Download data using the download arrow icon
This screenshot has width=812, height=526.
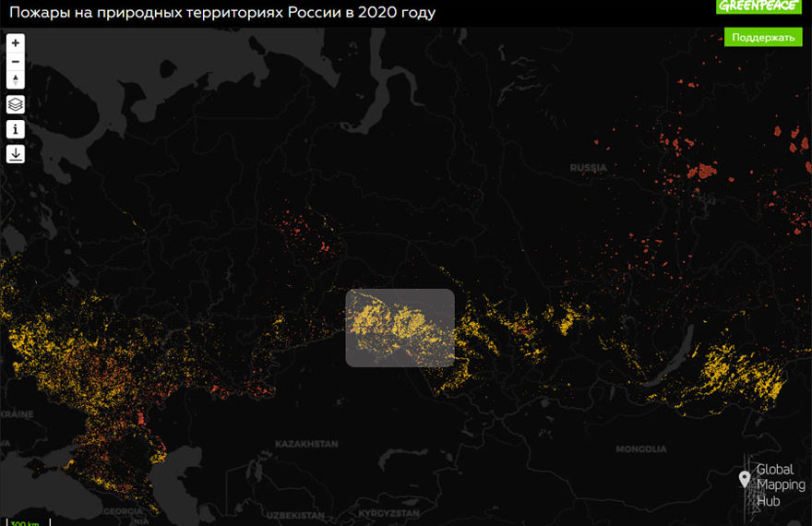pos(16,154)
